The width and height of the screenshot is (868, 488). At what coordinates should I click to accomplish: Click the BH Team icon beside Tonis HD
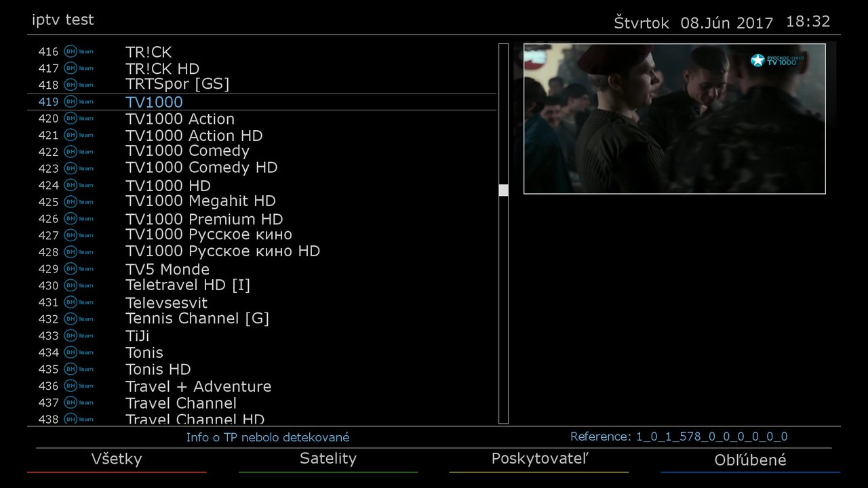(79, 369)
